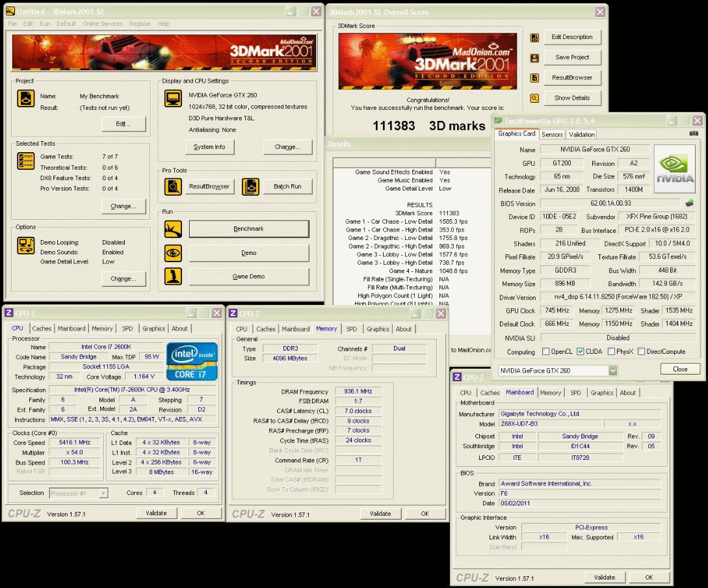This screenshot has height=588, width=708.
Task: Click the BIOS save icon in GPU-Z
Action: 690,203
